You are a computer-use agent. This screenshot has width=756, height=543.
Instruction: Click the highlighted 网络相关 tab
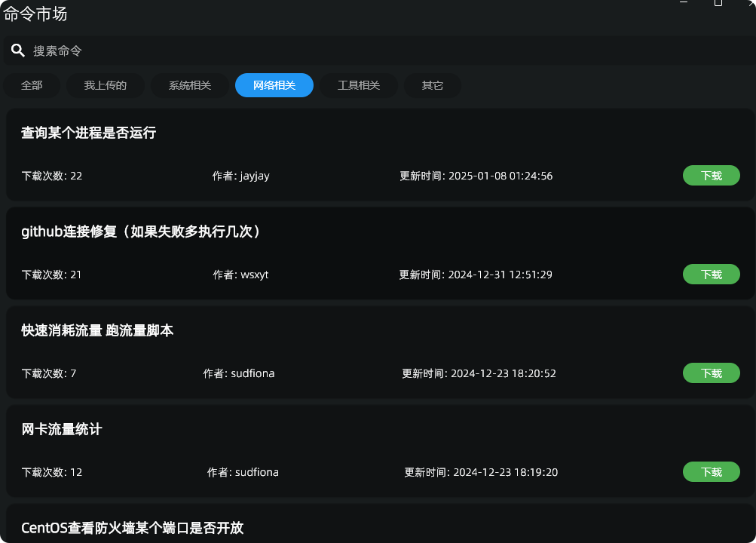point(274,85)
